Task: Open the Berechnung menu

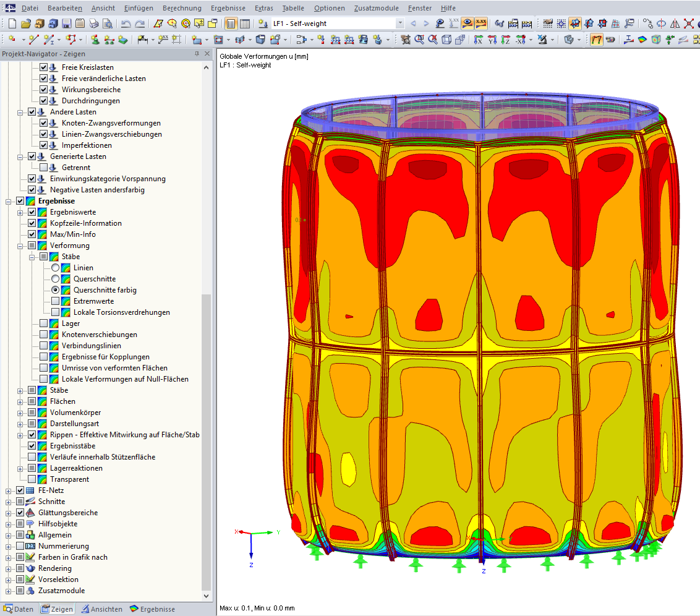Action: pyautogui.click(x=182, y=8)
